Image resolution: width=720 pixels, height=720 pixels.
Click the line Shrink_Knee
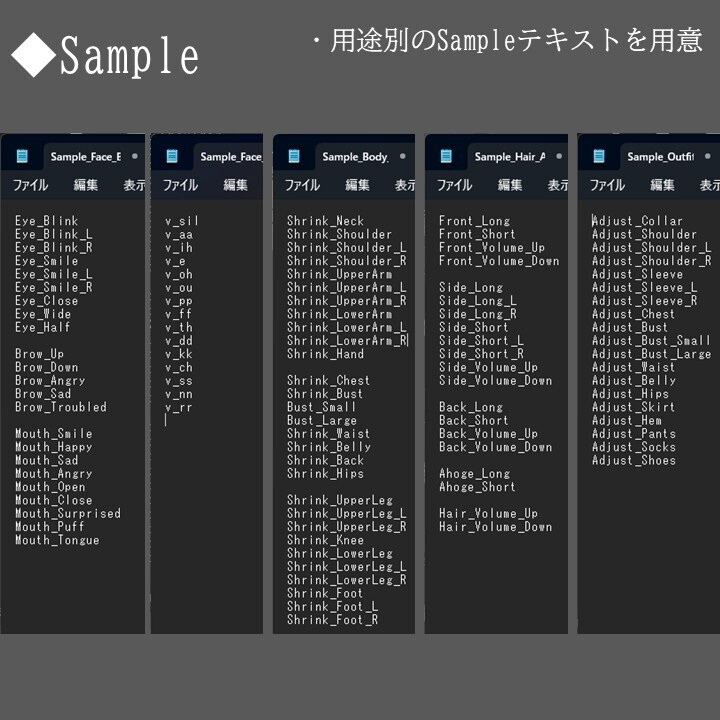326,540
